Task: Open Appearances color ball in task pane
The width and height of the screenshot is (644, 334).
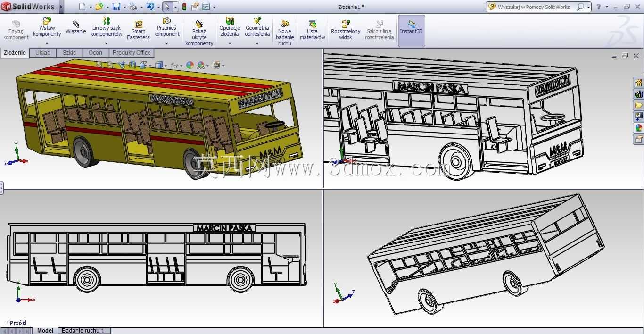Action: point(638,128)
